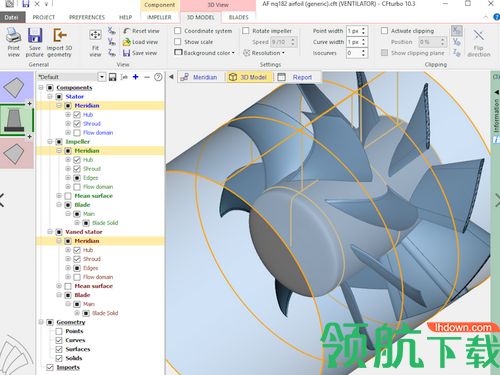This screenshot has width=500, height=375.
Task: Check Mean surface under Impeller
Action: [68, 196]
